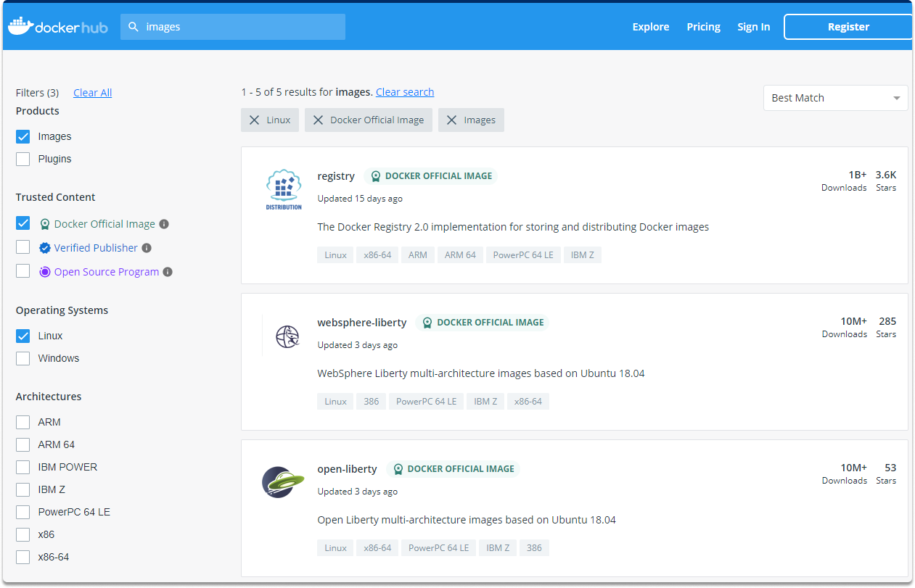Open the registry distribution logo
Screen dimensions: 915x588
(x=284, y=189)
